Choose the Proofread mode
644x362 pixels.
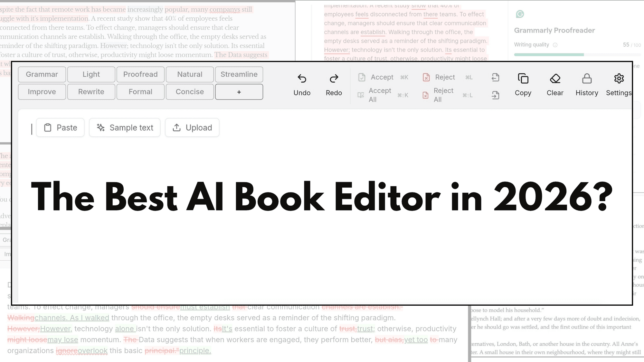tap(140, 74)
